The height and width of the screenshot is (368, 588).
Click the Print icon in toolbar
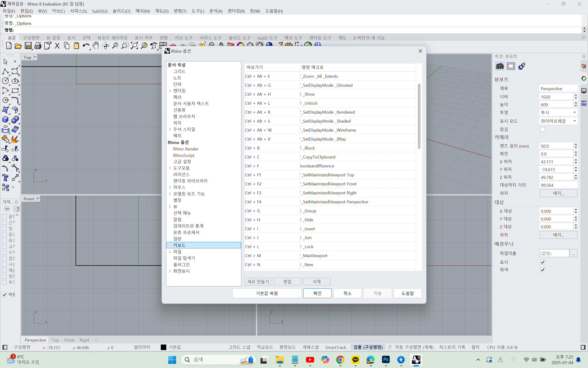[x=38, y=46]
